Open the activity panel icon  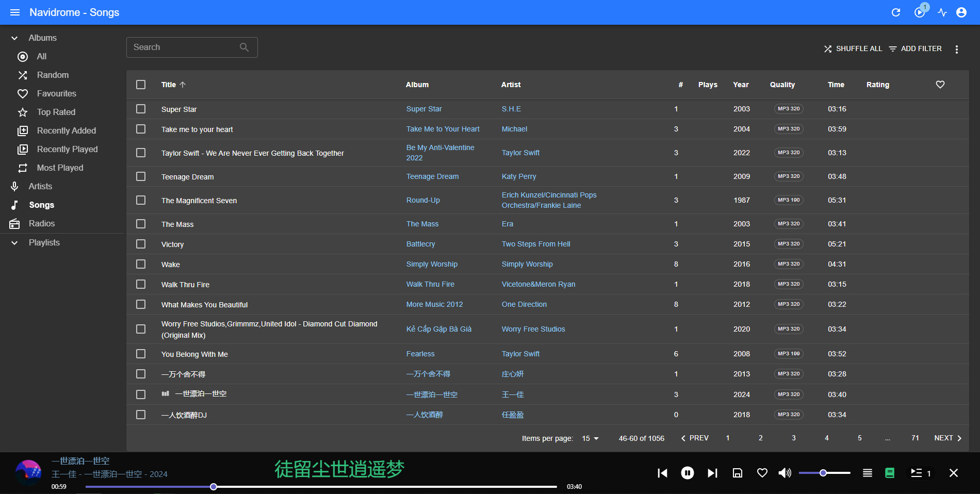tap(942, 12)
